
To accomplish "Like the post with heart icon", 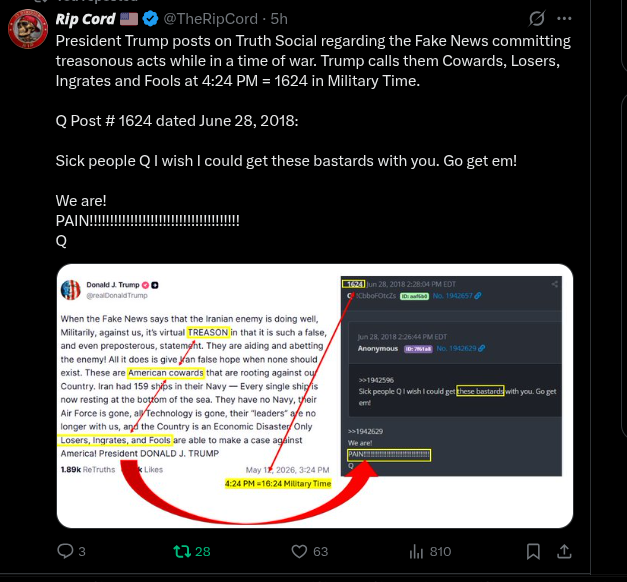I will 299,551.
